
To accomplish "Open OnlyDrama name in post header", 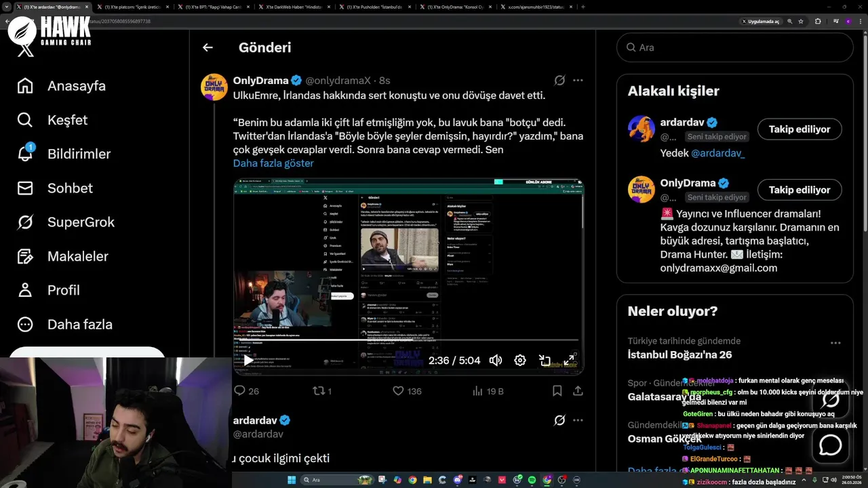I will (261, 81).
